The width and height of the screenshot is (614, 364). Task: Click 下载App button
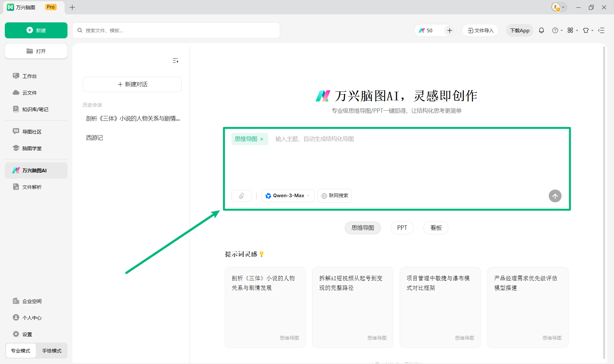[520, 30]
